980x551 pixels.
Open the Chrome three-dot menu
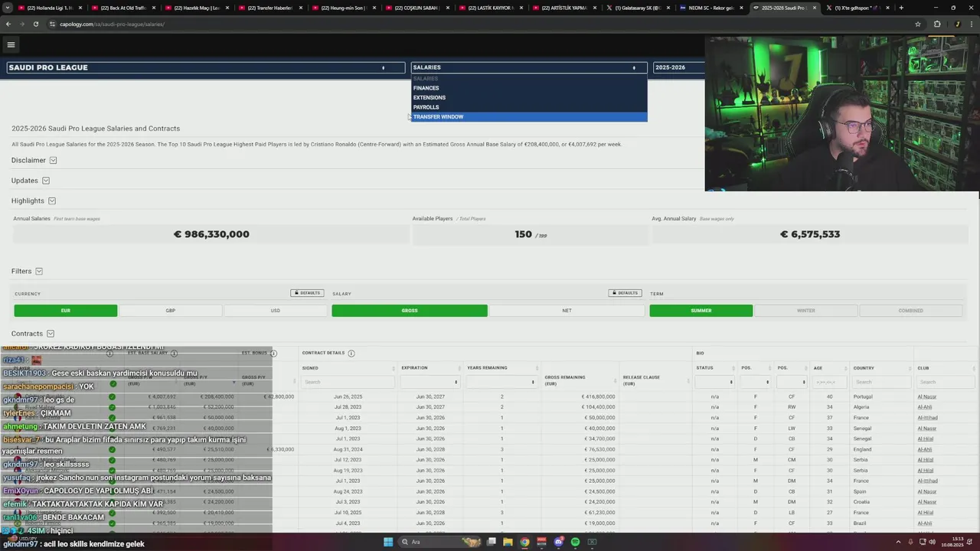tap(971, 24)
